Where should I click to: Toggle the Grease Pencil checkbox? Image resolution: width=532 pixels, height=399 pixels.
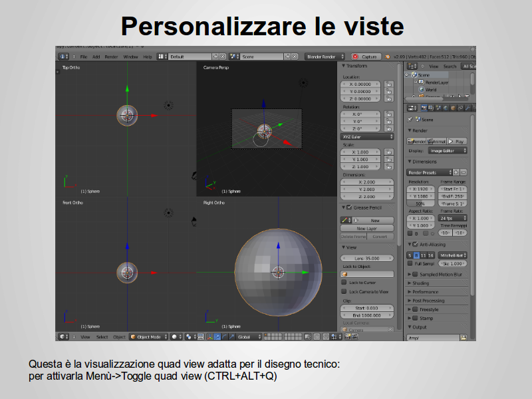point(348,207)
